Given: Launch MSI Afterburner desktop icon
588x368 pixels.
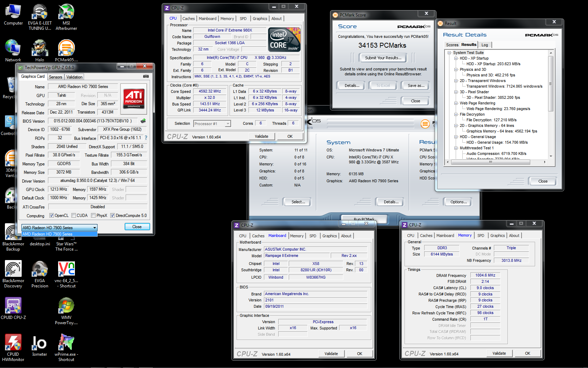Looking at the screenshot, I should (66, 17).
